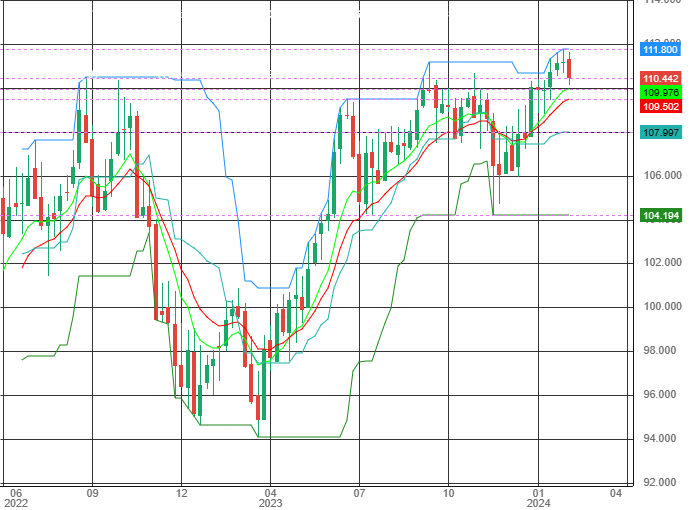Click the teal 107.997 price tag
Screen dimensions: 690x510
pyautogui.click(x=660, y=132)
